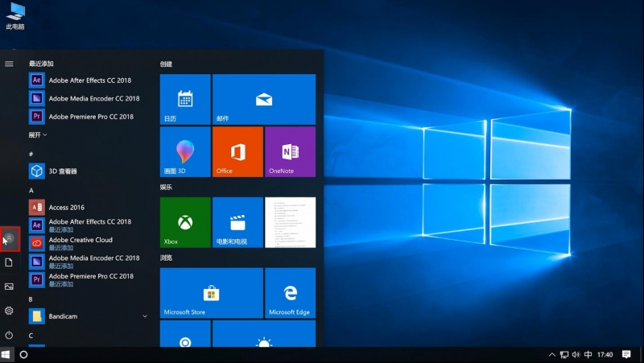Click the volume icon in system tray
Image resolution: width=644 pixels, height=363 pixels.
click(x=576, y=354)
